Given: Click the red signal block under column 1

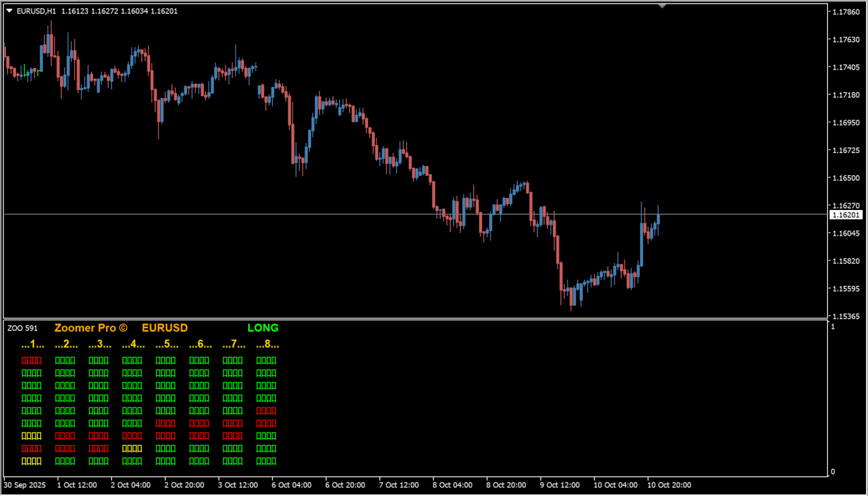Looking at the screenshot, I should point(32,360).
